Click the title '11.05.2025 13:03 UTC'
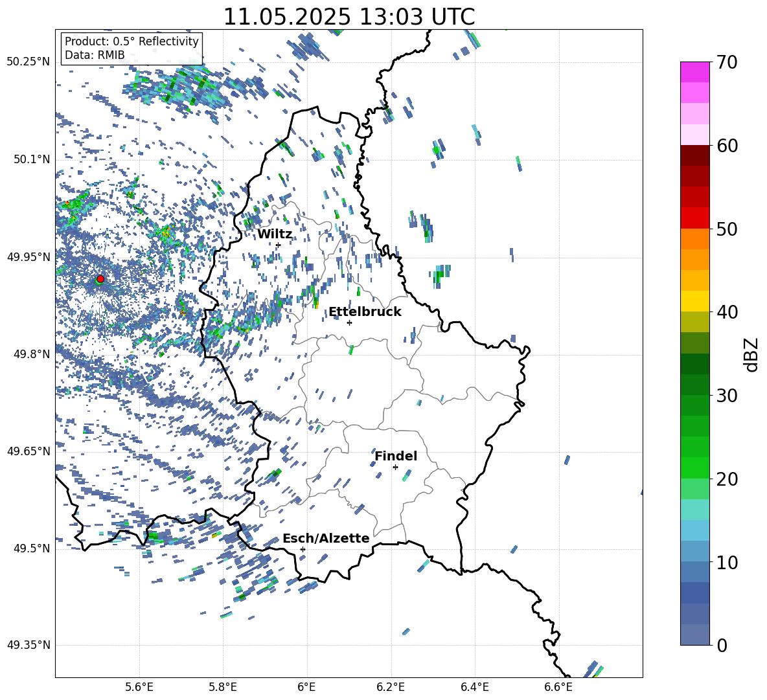Viewport: 767px width, 700px height. click(x=349, y=17)
